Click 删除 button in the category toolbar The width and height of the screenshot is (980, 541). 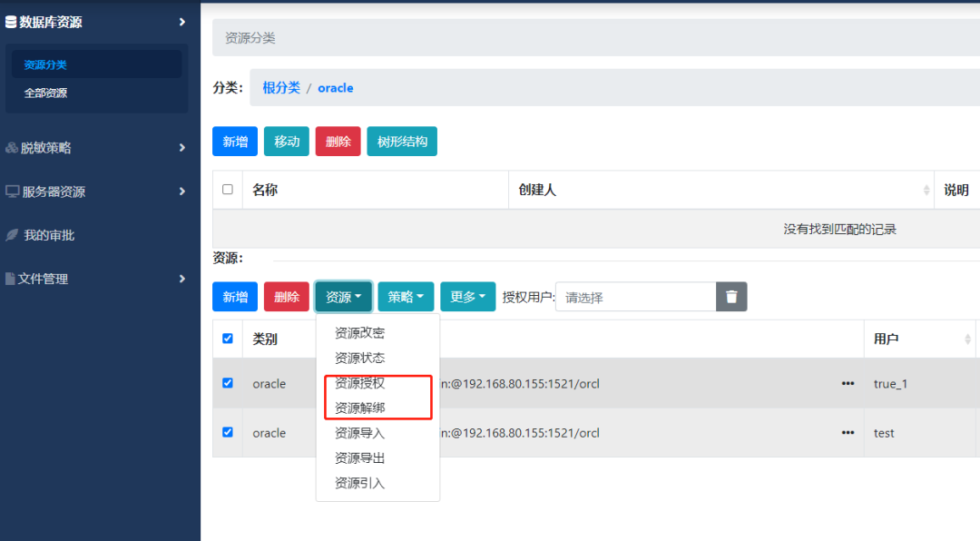338,142
